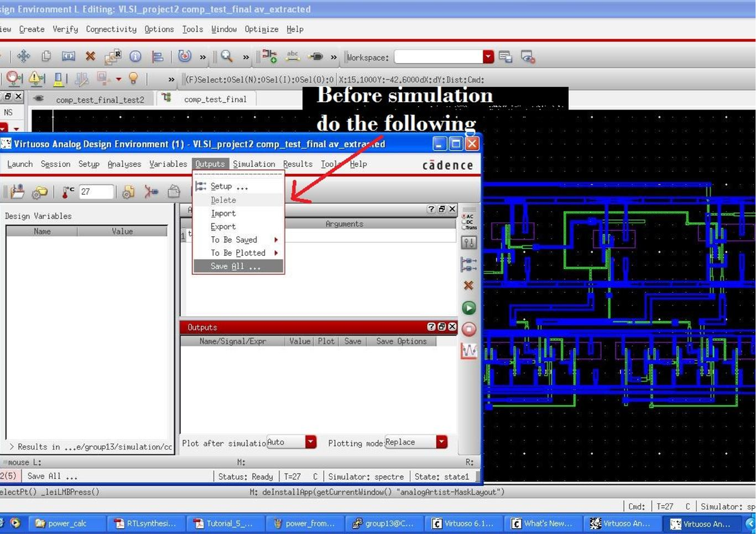Click the help question mark on the Outputs panel
This screenshot has height=534, width=756.
(431, 327)
